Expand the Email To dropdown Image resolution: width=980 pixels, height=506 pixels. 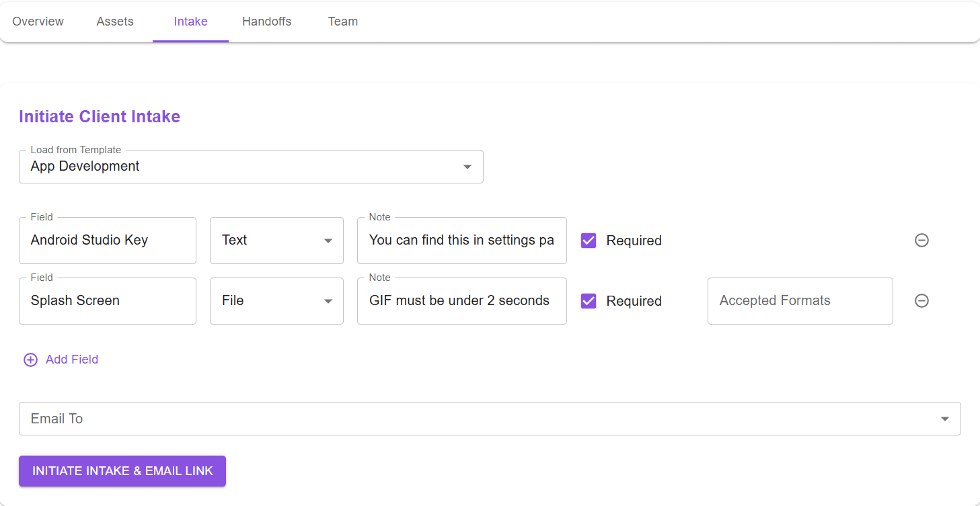pos(945,418)
